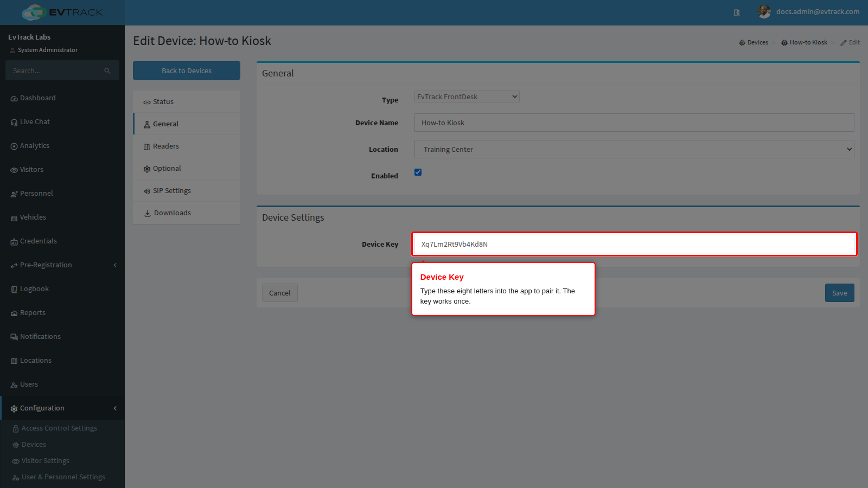Switch to Readers tab

pos(187,146)
